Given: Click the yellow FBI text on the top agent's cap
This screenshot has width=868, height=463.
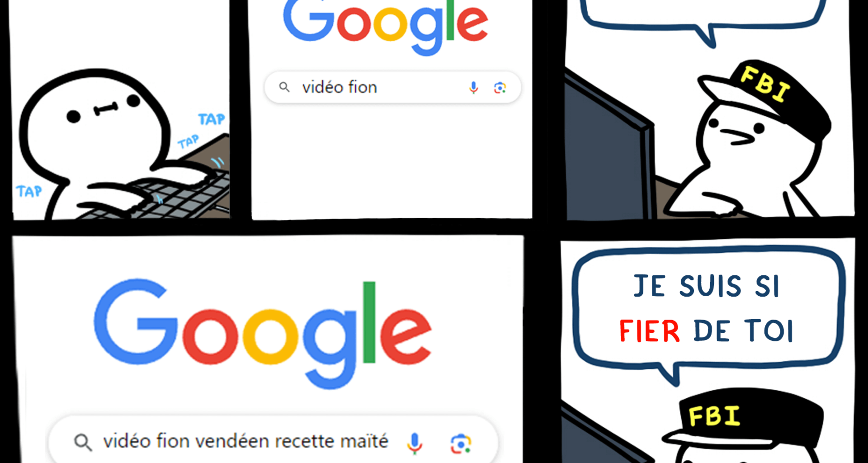Looking at the screenshot, I should pos(765,84).
